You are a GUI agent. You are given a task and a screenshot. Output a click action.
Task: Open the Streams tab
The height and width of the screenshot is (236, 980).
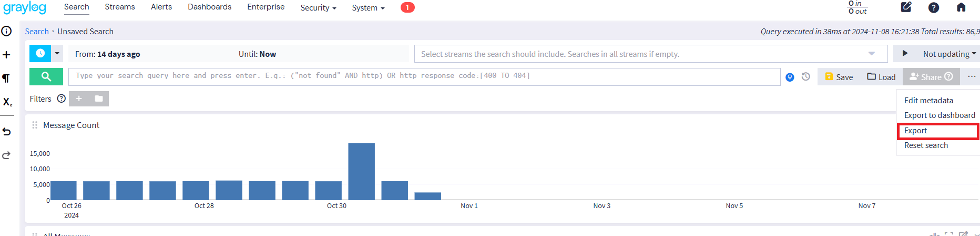coord(120,7)
